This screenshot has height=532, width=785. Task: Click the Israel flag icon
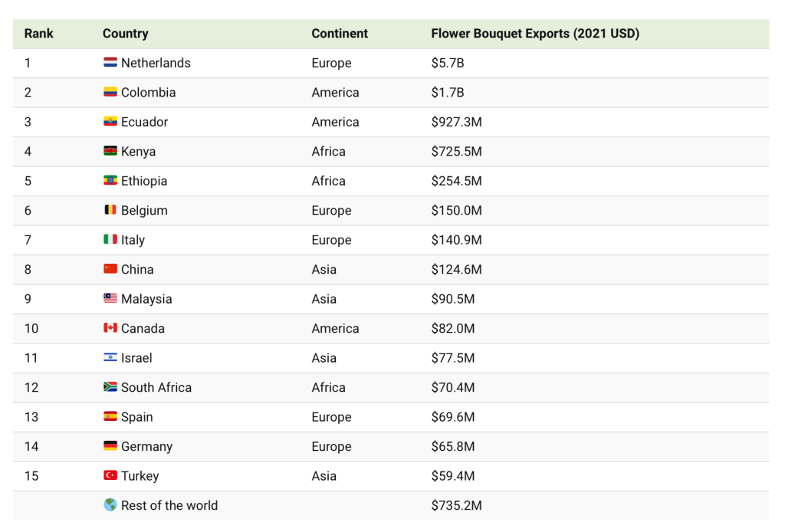pyautogui.click(x=110, y=358)
